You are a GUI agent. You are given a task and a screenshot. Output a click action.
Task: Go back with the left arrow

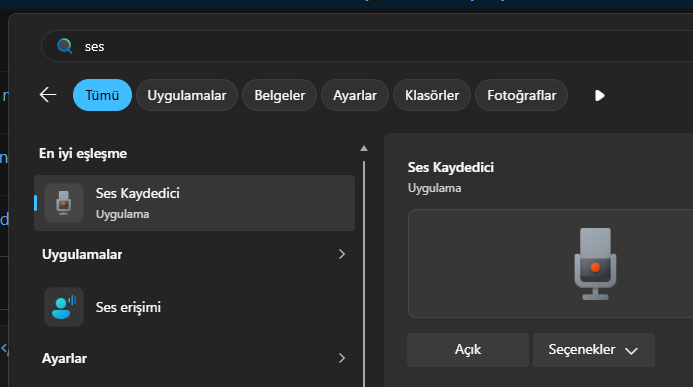(48, 95)
